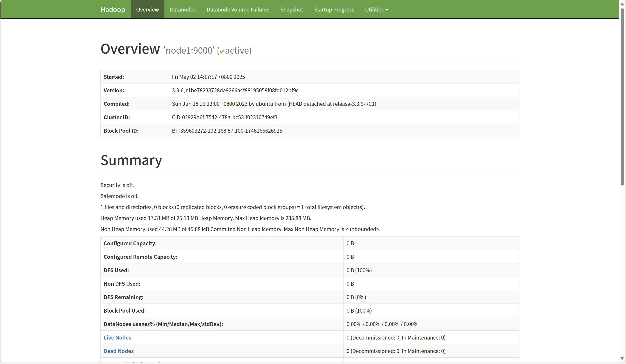Click the green active checkmark icon
The image size is (626, 364).
tap(222, 51)
